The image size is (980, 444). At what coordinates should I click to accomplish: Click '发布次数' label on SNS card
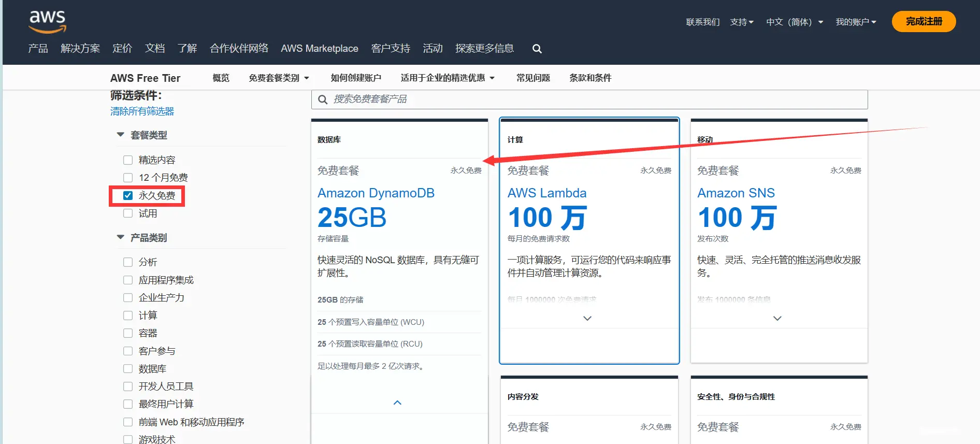(x=713, y=239)
